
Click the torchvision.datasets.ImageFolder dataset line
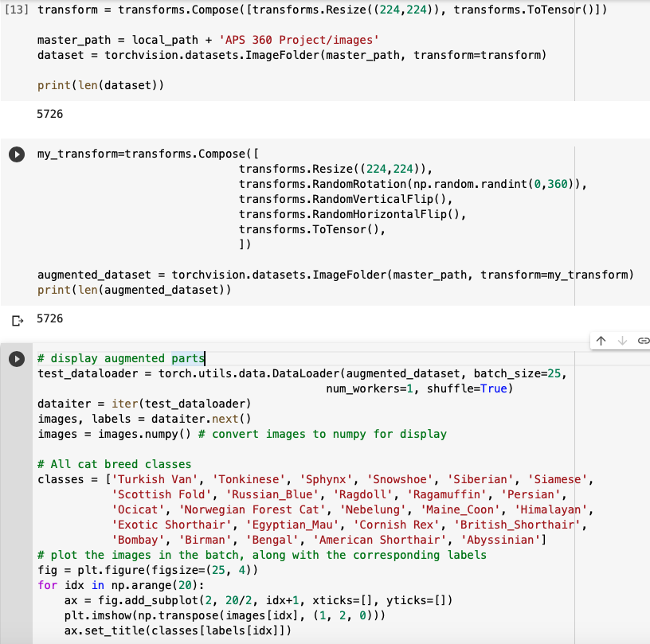coord(292,55)
